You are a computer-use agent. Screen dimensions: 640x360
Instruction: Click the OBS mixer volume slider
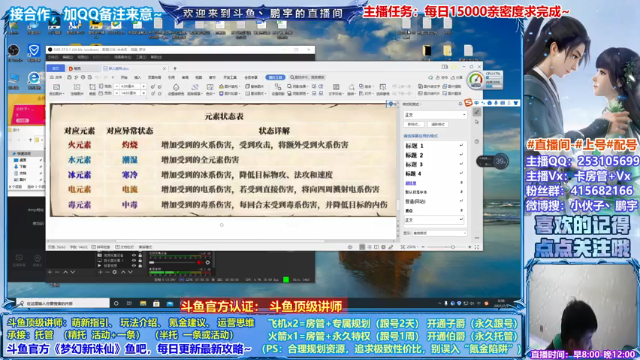[x=173, y=262]
